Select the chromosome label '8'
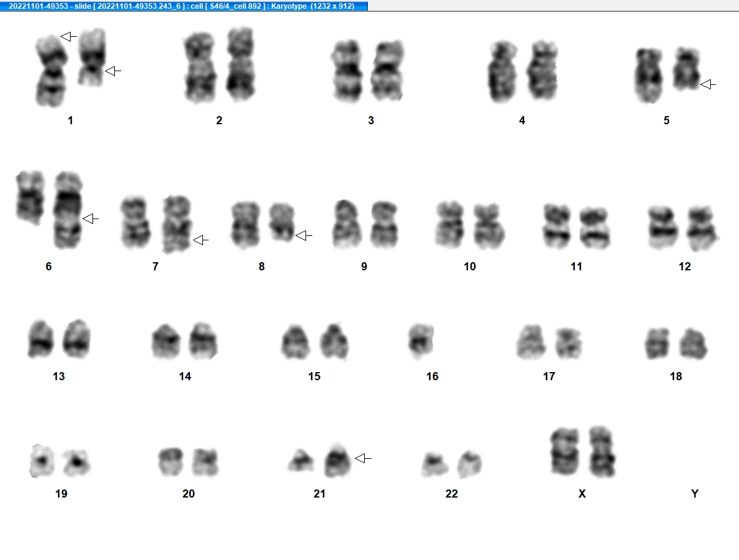 (x=262, y=267)
